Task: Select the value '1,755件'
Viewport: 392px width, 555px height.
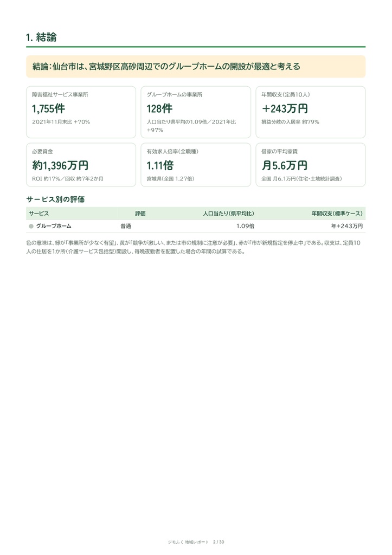Action: coord(48,108)
